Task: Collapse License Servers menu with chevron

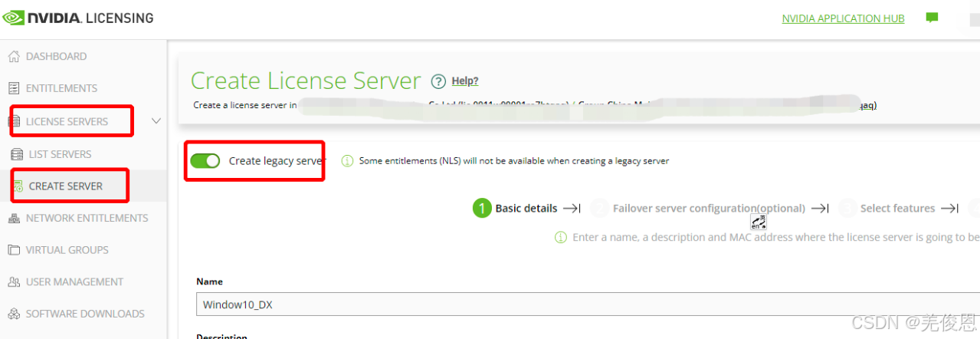Action: pos(156,121)
